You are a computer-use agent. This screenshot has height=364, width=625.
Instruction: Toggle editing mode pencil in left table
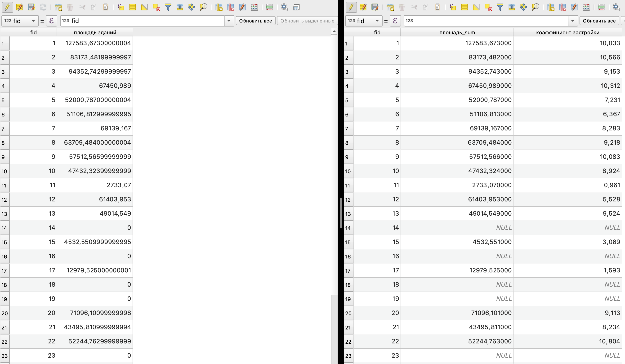pyautogui.click(x=7, y=7)
